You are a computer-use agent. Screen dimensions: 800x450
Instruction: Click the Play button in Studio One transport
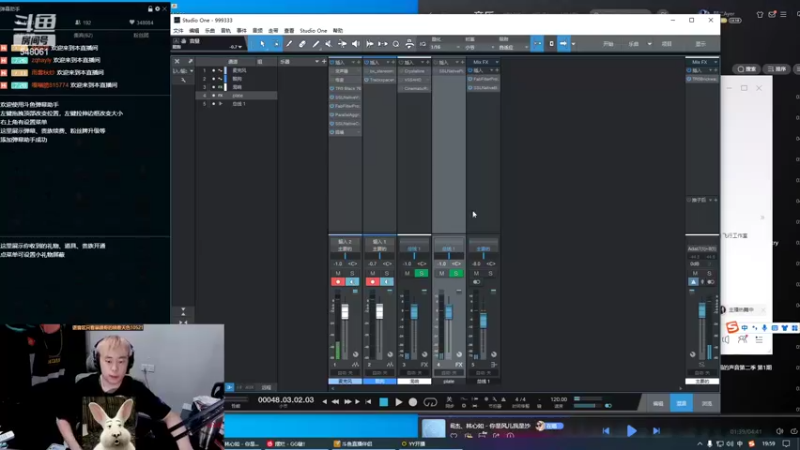tap(398, 402)
